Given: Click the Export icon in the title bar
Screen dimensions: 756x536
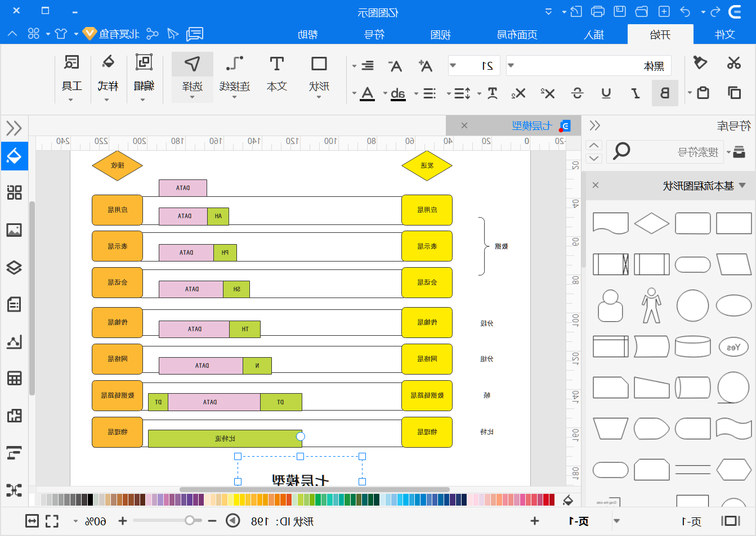Looking at the screenshot, I should [x=576, y=11].
